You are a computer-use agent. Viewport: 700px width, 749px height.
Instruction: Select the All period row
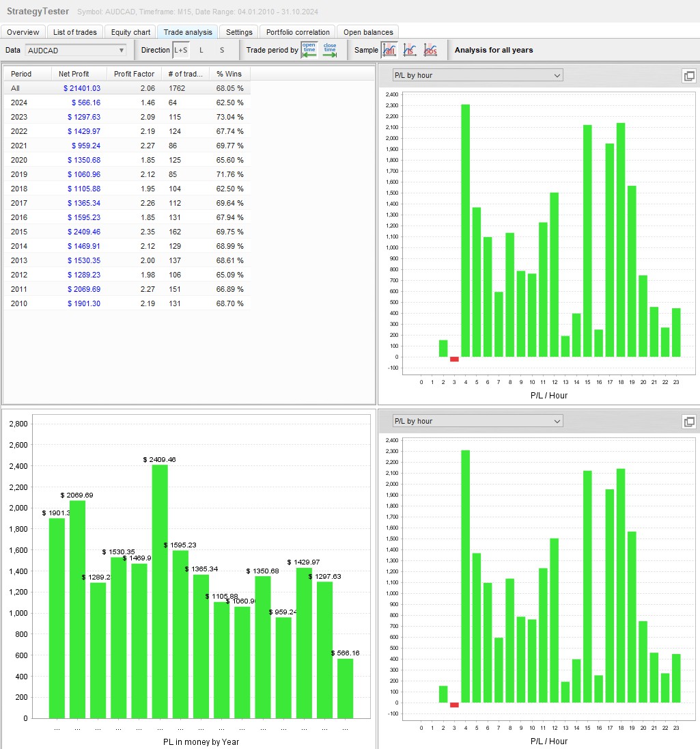(x=127, y=88)
